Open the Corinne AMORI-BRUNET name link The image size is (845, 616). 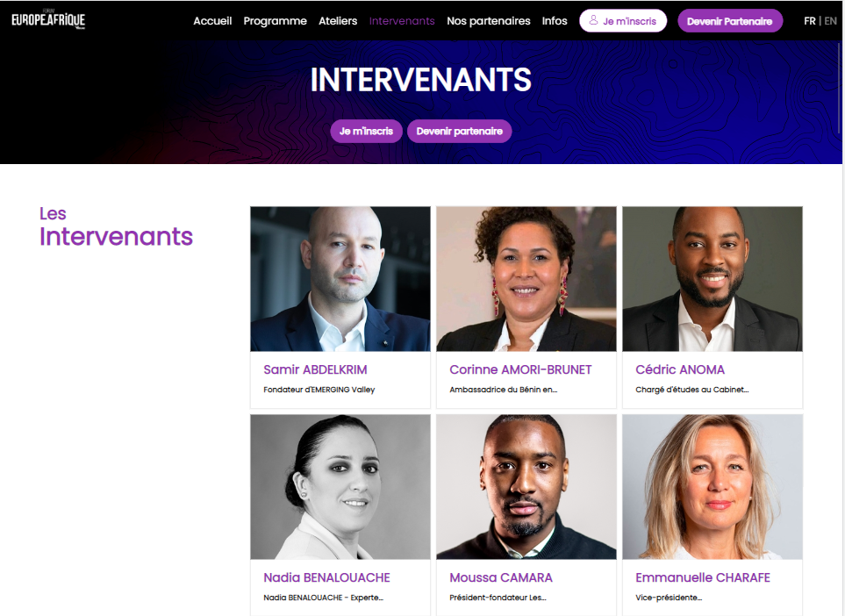click(520, 369)
